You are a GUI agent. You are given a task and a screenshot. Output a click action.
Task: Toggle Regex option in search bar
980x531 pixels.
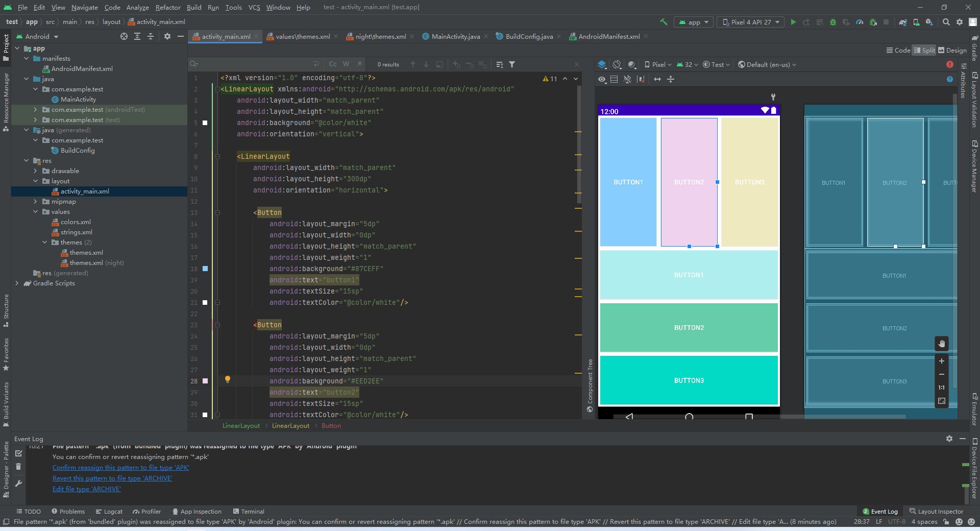click(x=359, y=64)
